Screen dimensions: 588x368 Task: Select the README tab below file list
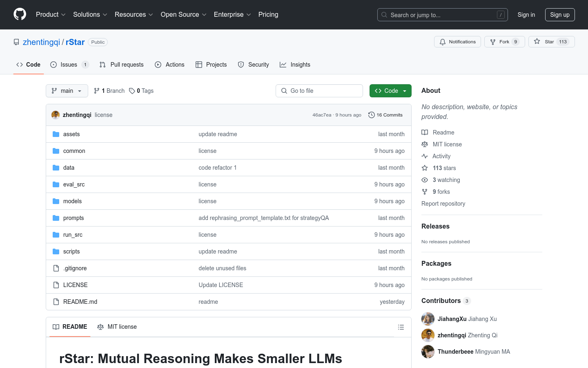[x=70, y=327]
